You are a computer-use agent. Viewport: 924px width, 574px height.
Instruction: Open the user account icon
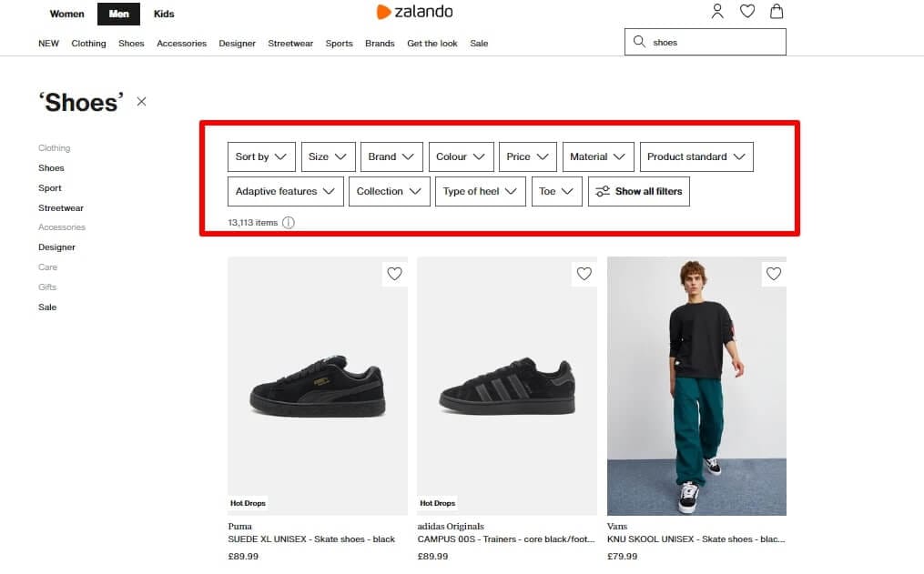717,12
